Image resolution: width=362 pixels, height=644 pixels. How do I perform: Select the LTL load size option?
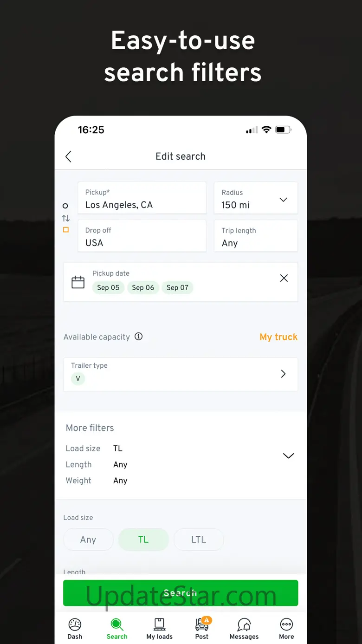199,540
